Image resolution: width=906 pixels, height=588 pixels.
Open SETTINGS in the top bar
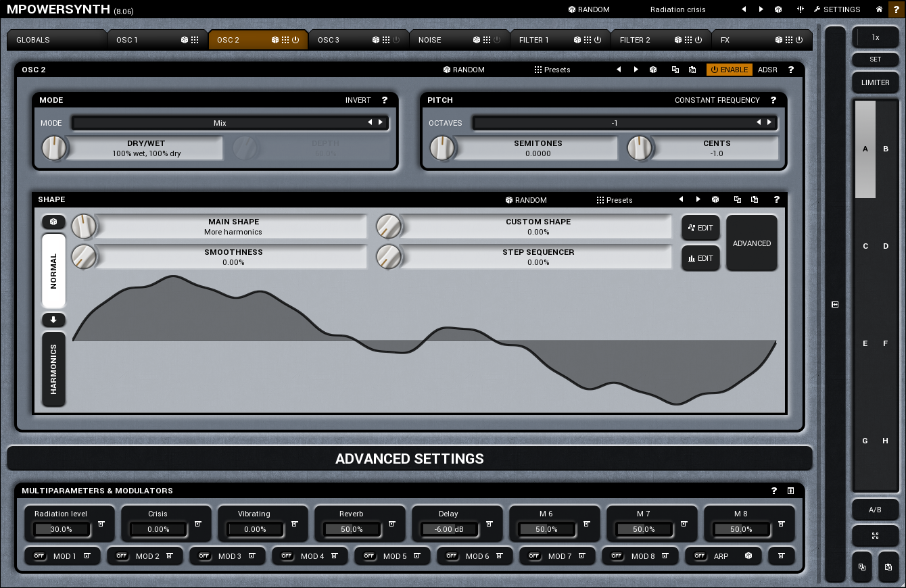(x=837, y=9)
